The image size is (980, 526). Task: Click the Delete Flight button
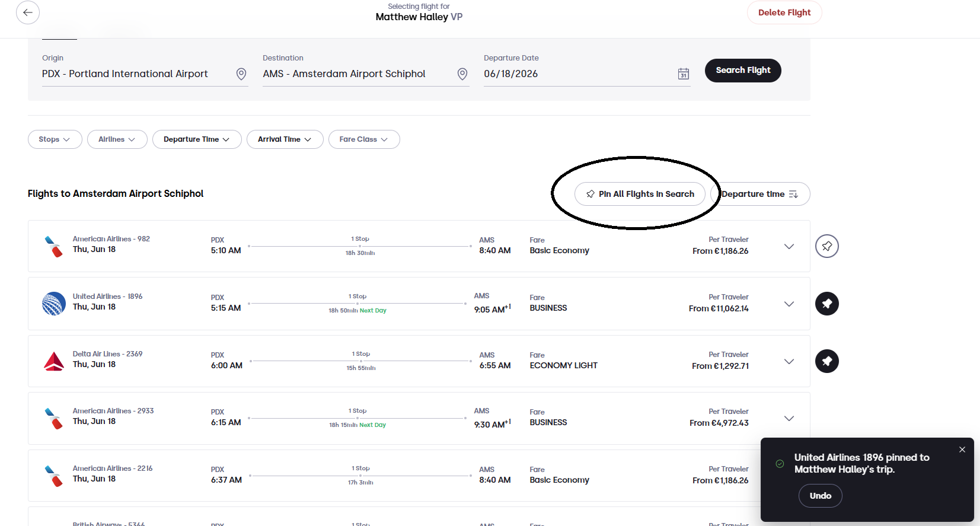(x=784, y=12)
